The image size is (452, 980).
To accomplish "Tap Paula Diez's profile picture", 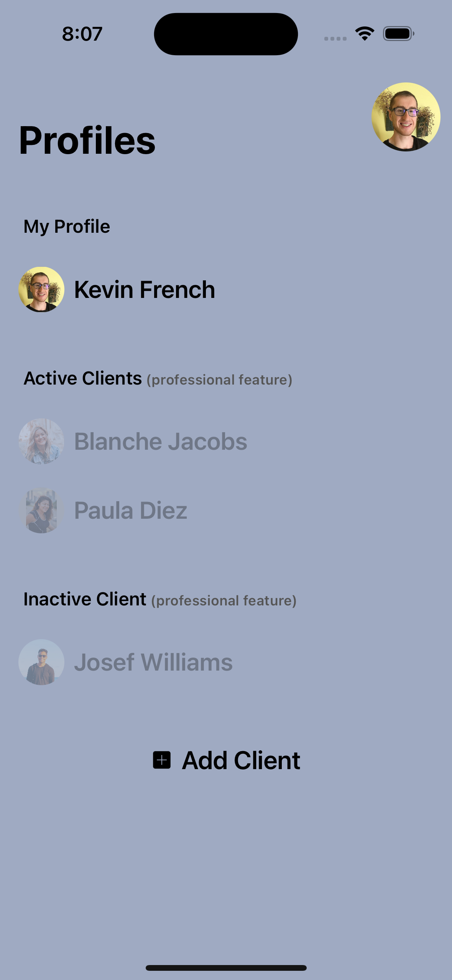I will coord(41,510).
